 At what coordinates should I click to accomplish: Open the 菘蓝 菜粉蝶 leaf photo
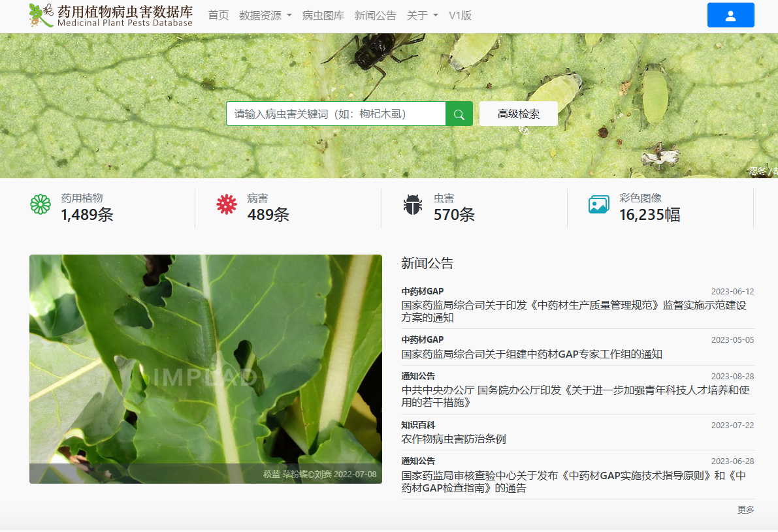click(x=205, y=369)
